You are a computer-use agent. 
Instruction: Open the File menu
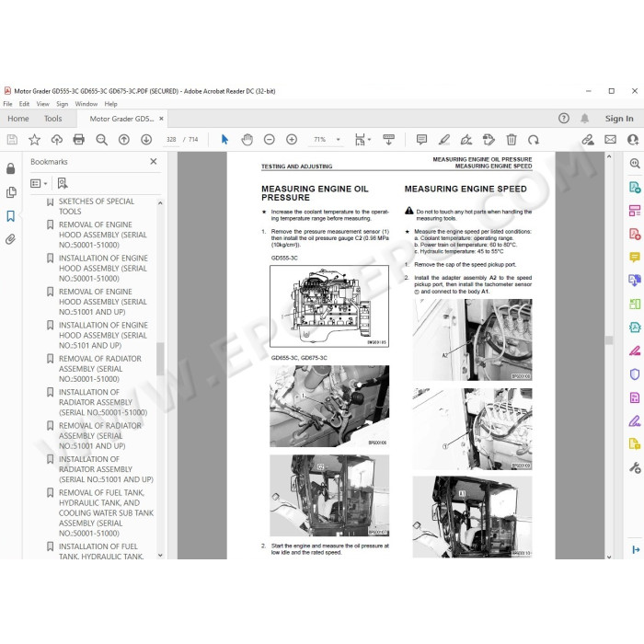[7, 104]
